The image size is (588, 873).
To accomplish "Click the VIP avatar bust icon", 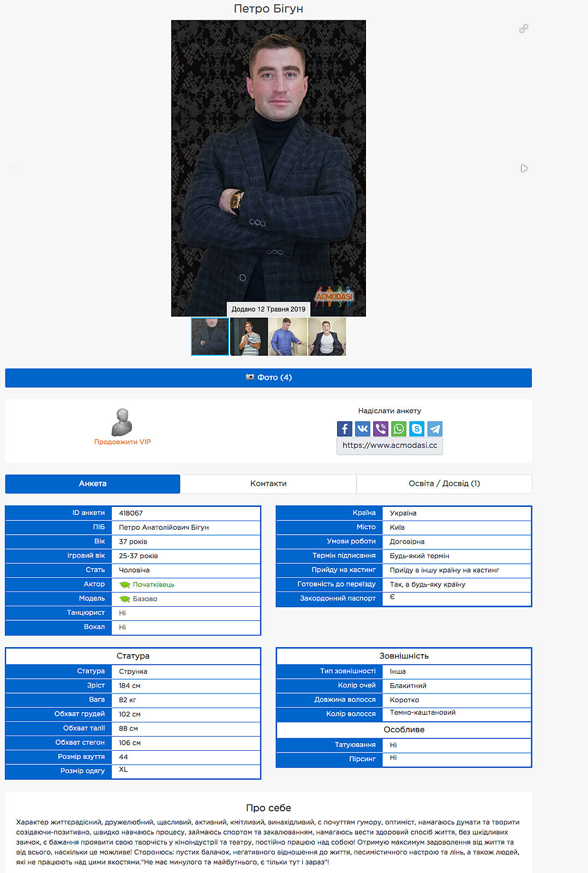I will (122, 422).
